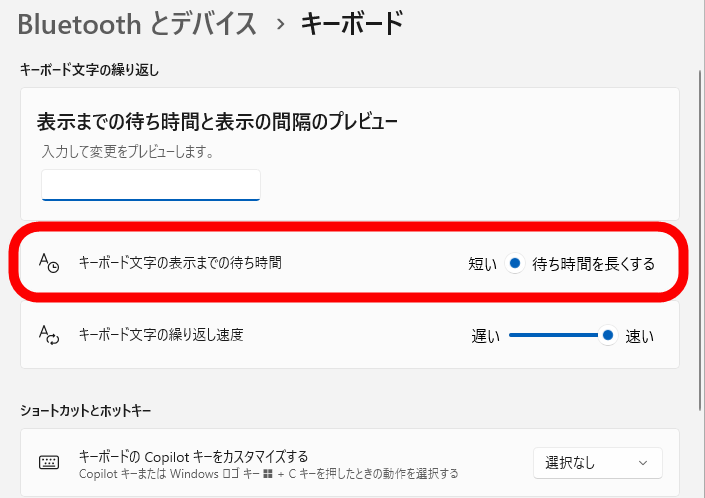Image resolution: width=705 pixels, height=498 pixels.
Task: Click the 短い label by delay slider
Action: (x=482, y=264)
